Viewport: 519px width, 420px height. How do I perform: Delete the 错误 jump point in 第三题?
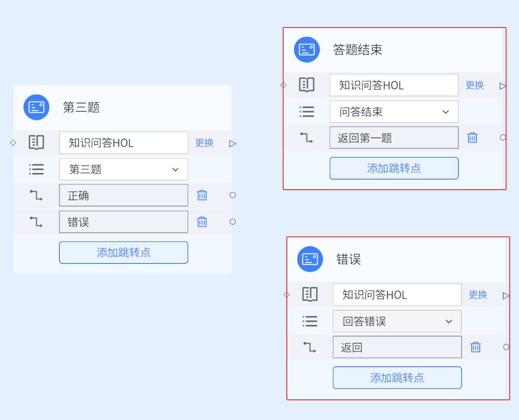click(202, 221)
